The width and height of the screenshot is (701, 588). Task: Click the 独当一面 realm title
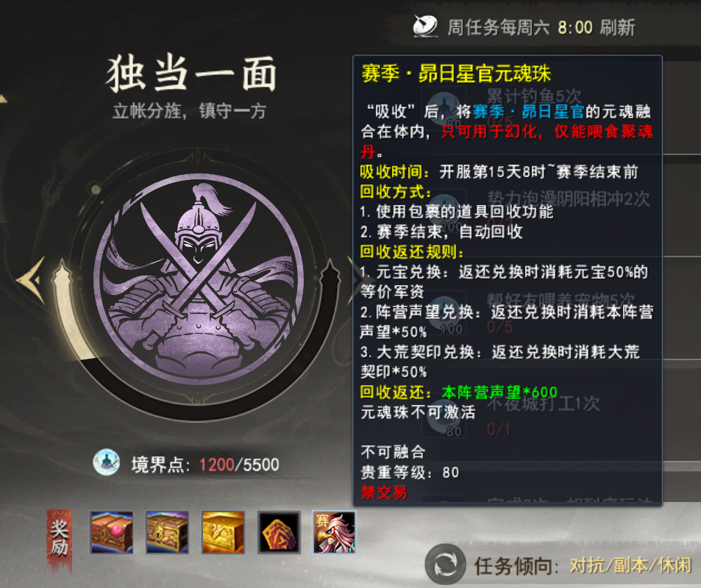point(191,74)
